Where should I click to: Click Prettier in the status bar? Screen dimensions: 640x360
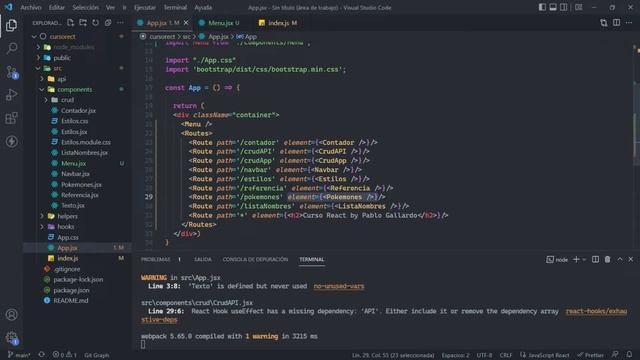coord(591,355)
